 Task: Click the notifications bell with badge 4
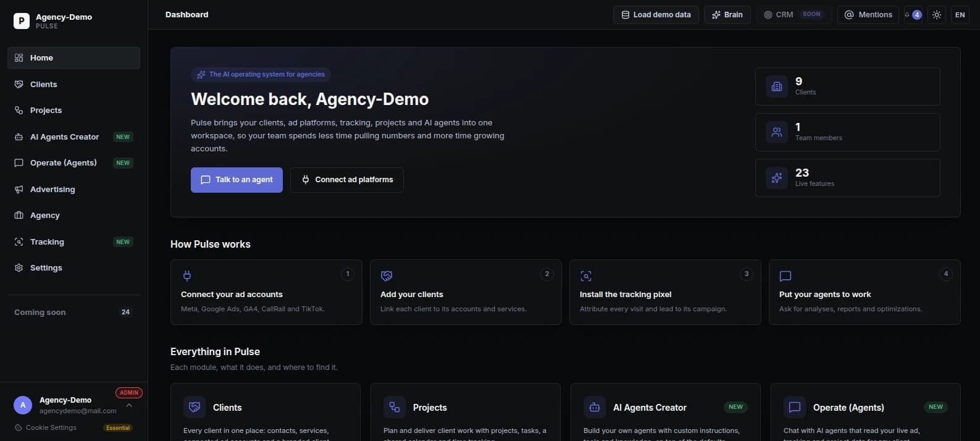click(x=913, y=15)
